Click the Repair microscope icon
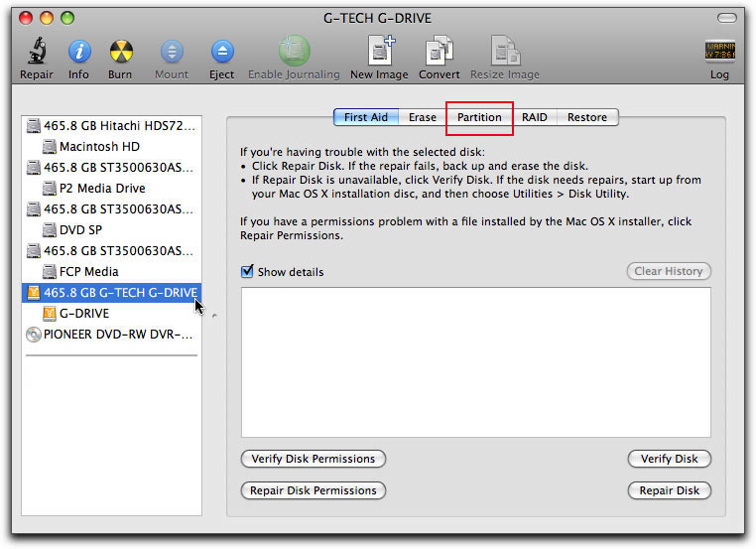This screenshot has height=549, width=756. click(37, 51)
